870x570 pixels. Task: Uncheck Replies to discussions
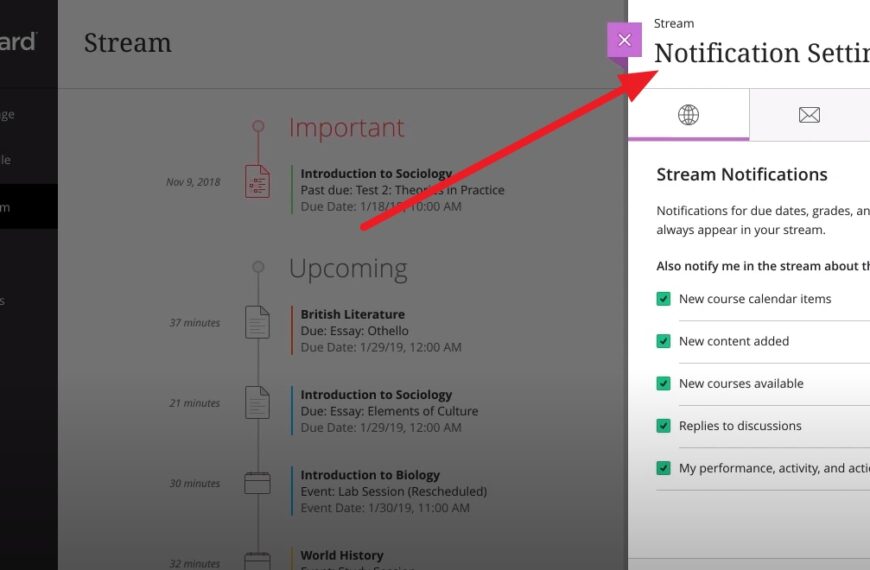[663, 426]
